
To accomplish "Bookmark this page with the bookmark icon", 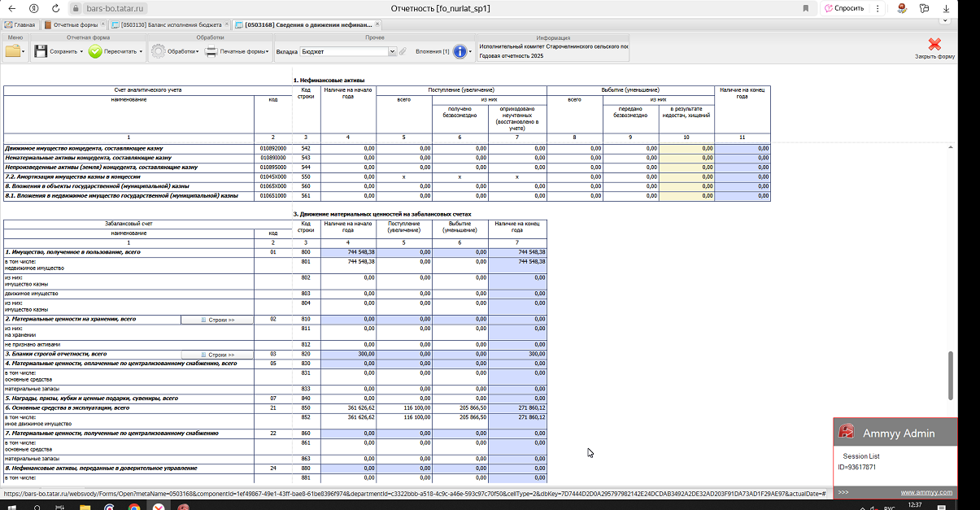I will (x=806, y=8).
